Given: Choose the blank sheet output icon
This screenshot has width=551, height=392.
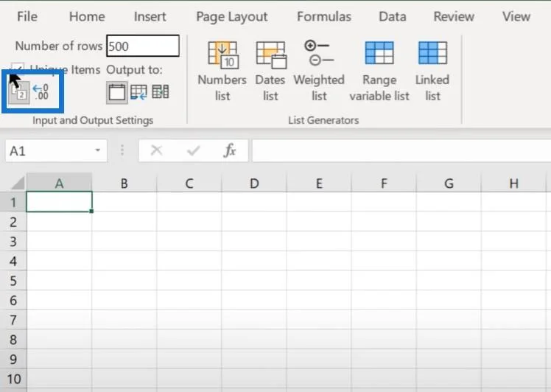Looking at the screenshot, I should coord(116,92).
